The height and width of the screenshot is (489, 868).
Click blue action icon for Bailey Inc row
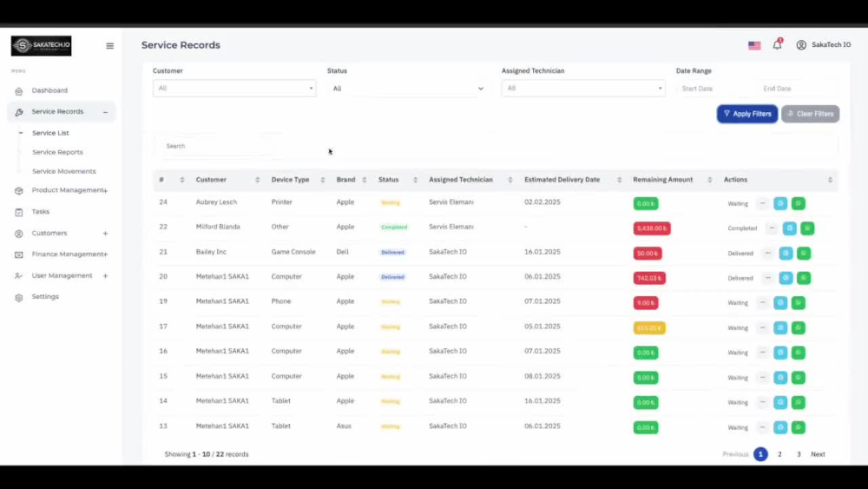[x=786, y=253]
